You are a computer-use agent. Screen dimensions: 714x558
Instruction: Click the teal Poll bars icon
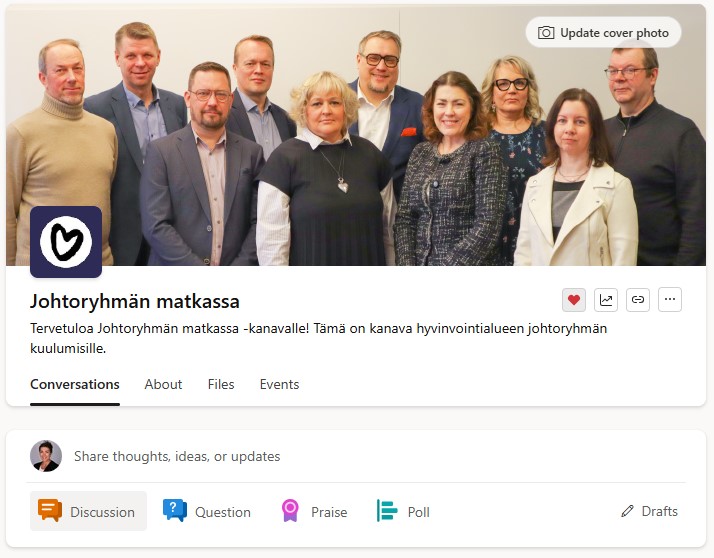click(x=387, y=510)
